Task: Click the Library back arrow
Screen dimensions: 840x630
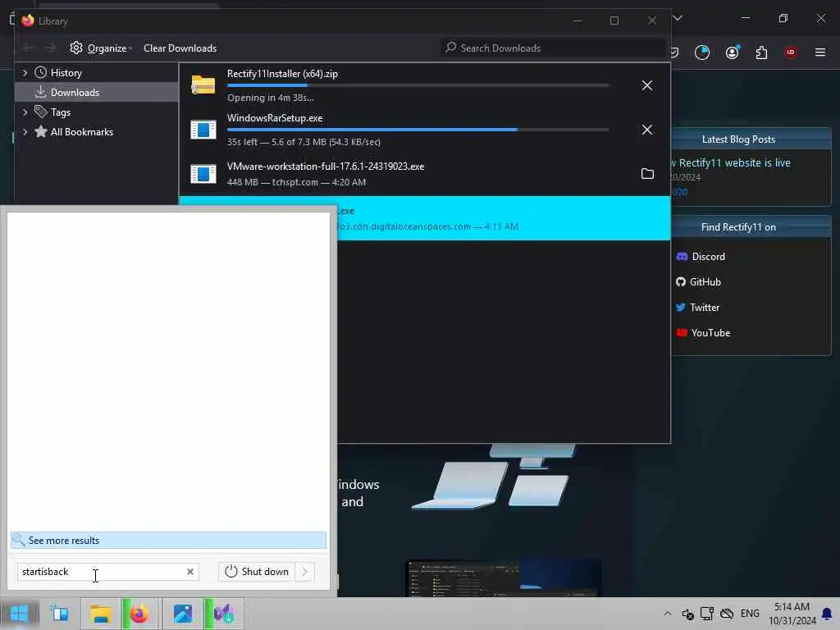Action: [29, 48]
